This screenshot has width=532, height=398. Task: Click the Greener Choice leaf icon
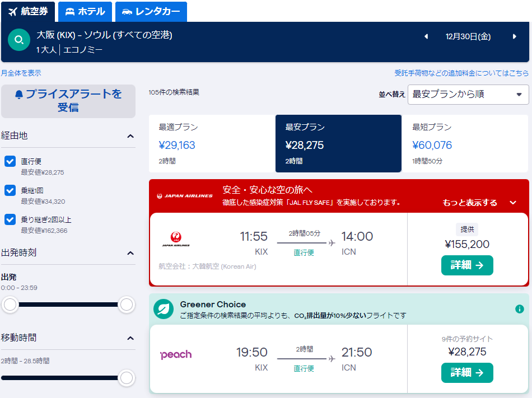tap(164, 309)
